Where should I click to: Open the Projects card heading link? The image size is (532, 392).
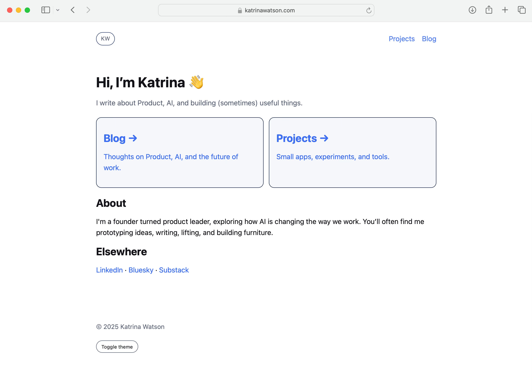click(302, 138)
